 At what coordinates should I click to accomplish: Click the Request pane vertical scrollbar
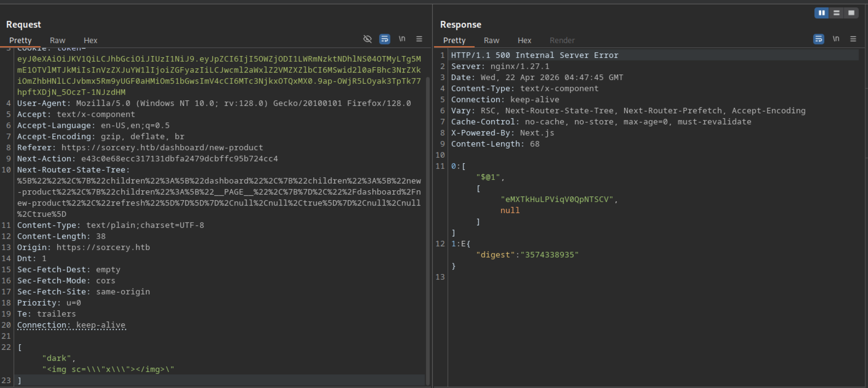[x=428, y=231]
